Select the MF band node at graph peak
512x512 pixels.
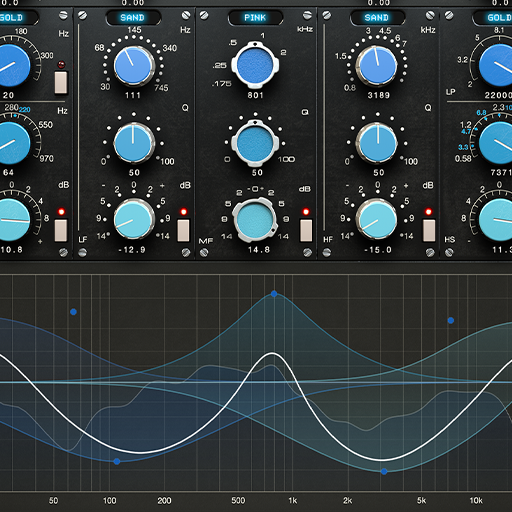point(274,294)
